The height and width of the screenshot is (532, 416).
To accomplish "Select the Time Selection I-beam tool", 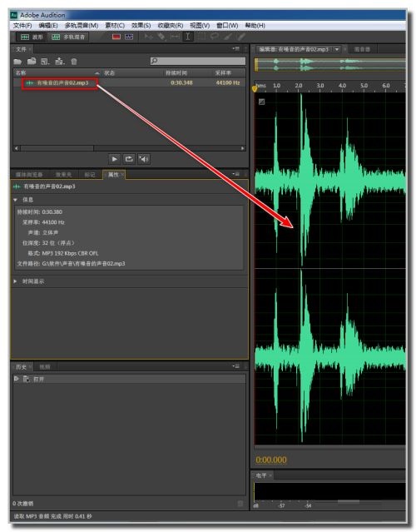I will pos(187,37).
